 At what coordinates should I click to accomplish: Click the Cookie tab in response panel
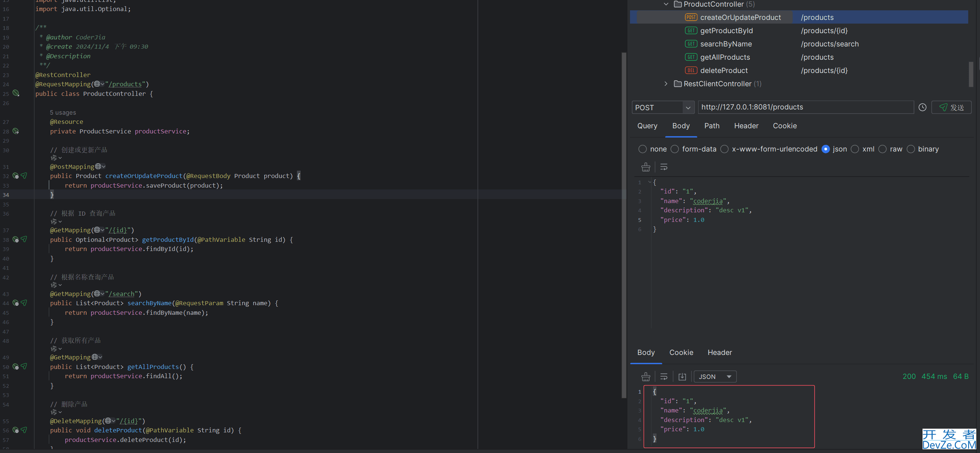point(681,352)
